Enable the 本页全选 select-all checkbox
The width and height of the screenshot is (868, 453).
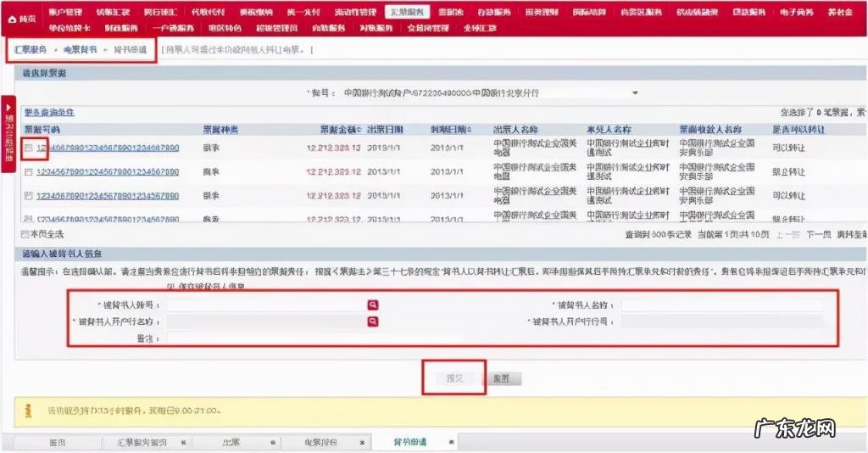coord(25,234)
